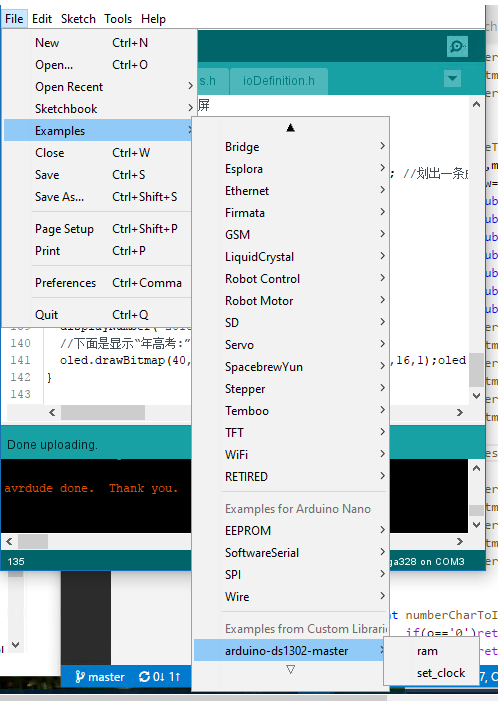
Task: Open the SPI examples
Action: (x=291, y=574)
